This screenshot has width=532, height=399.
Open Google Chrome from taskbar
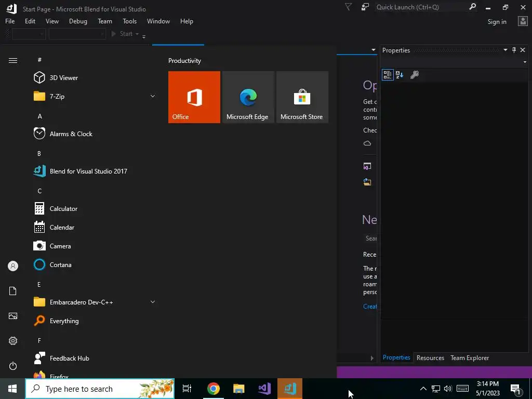(214, 389)
